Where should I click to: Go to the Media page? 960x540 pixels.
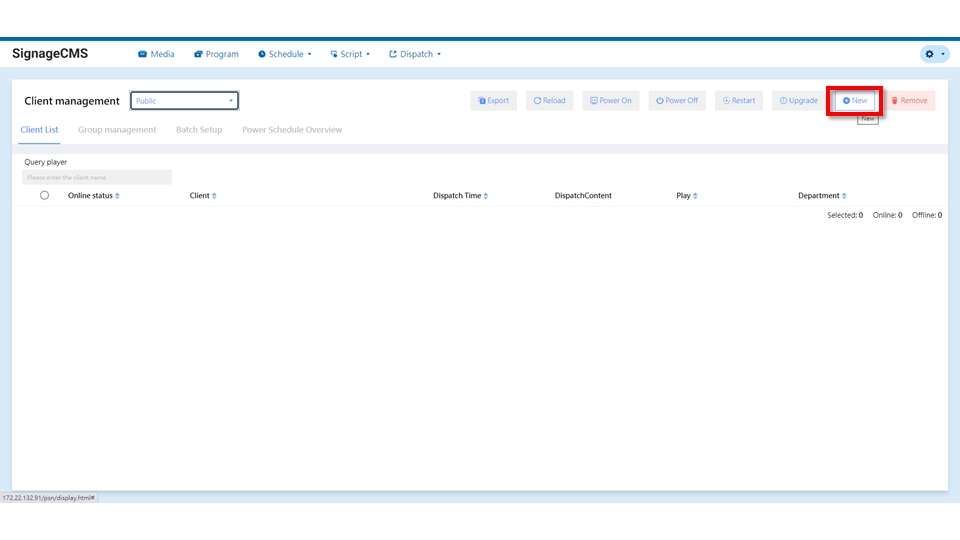(156, 54)
